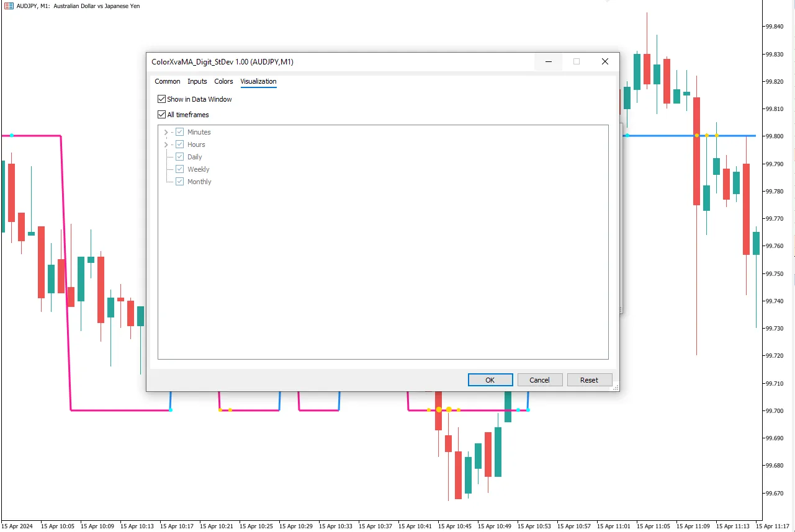
Task: Click the chart icon beside the AUDJPY title
Action: click(7, 6)
